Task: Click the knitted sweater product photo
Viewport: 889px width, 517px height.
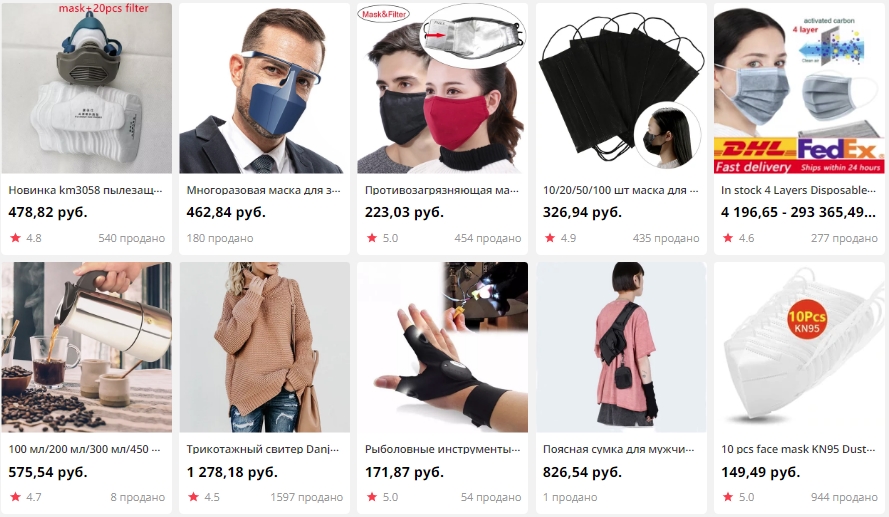Action: (265, 347)
